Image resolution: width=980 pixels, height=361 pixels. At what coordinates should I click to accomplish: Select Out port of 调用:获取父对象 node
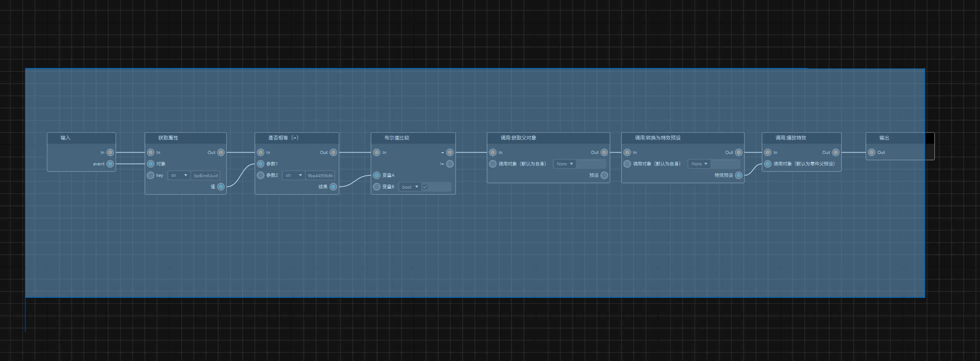click(604, 152)
